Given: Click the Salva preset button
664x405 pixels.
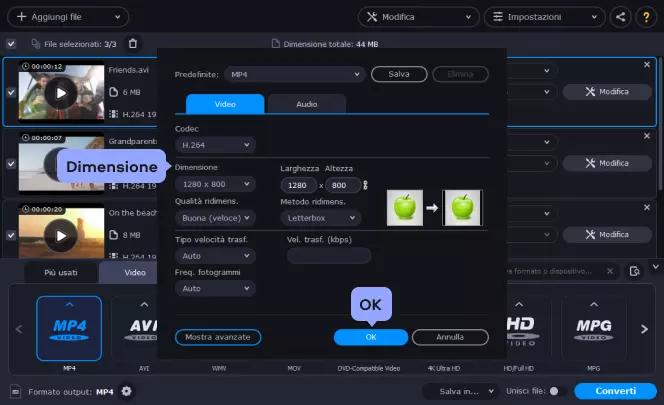Looking at the screenshot, I should pos(399,74).
